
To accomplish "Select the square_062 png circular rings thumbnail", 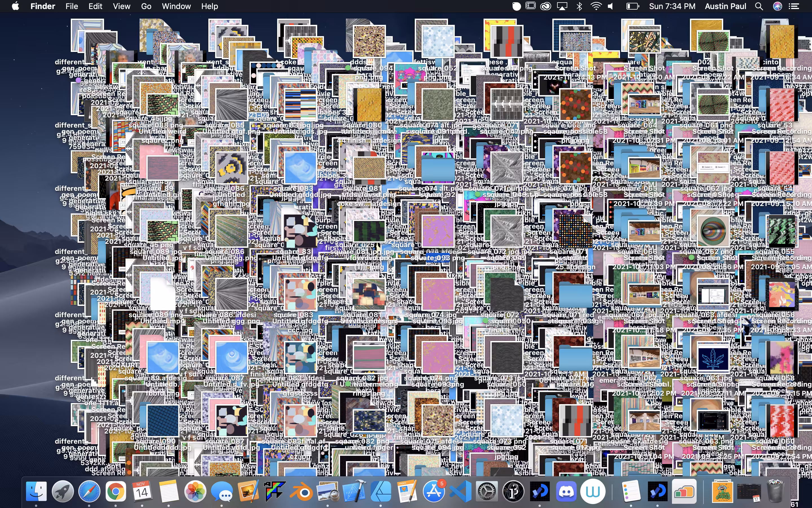I will point(713,231).
